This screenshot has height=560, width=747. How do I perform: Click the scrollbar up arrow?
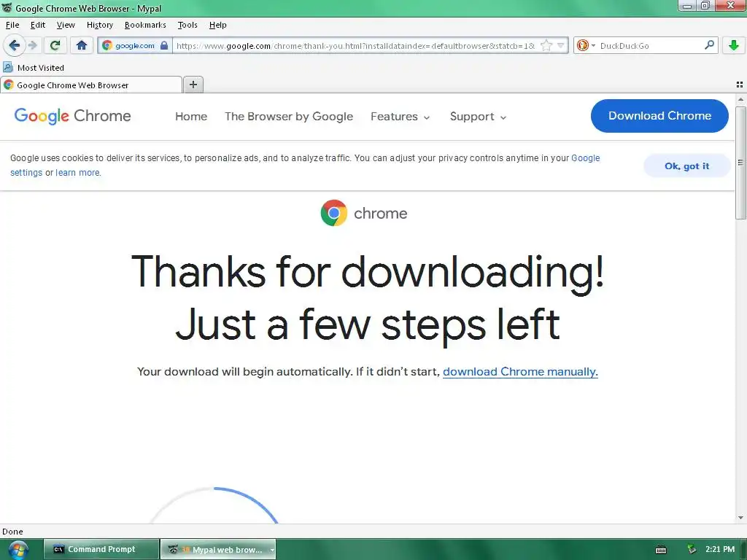740,99
